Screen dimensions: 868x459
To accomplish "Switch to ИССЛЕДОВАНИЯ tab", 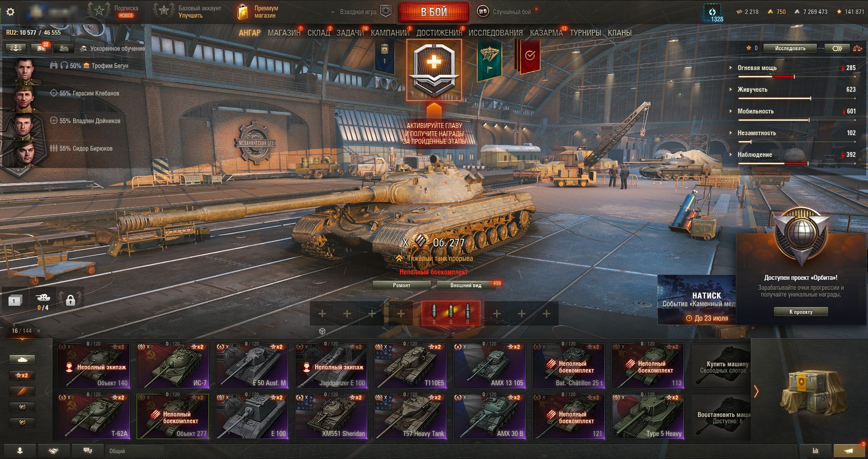I will click(495, 33).
